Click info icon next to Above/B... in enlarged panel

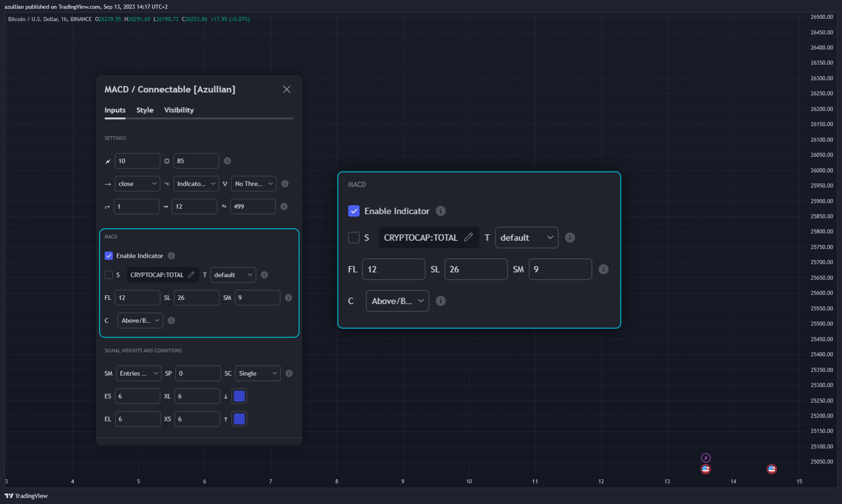point(441,301)
